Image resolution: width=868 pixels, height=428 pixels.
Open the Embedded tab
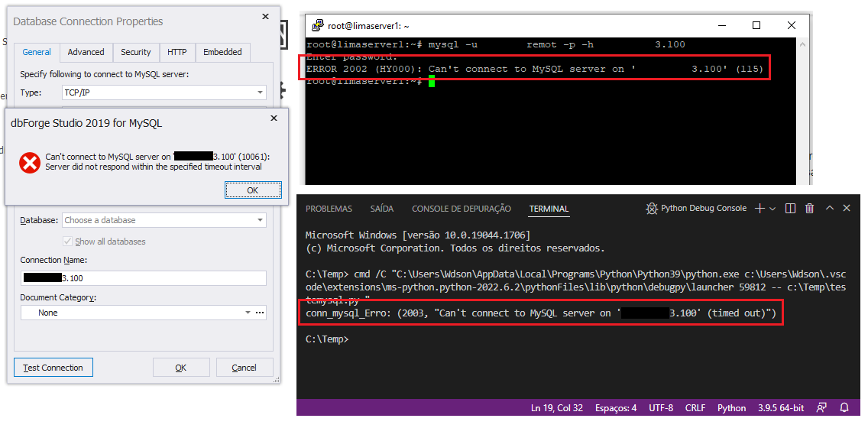[222, 52]
